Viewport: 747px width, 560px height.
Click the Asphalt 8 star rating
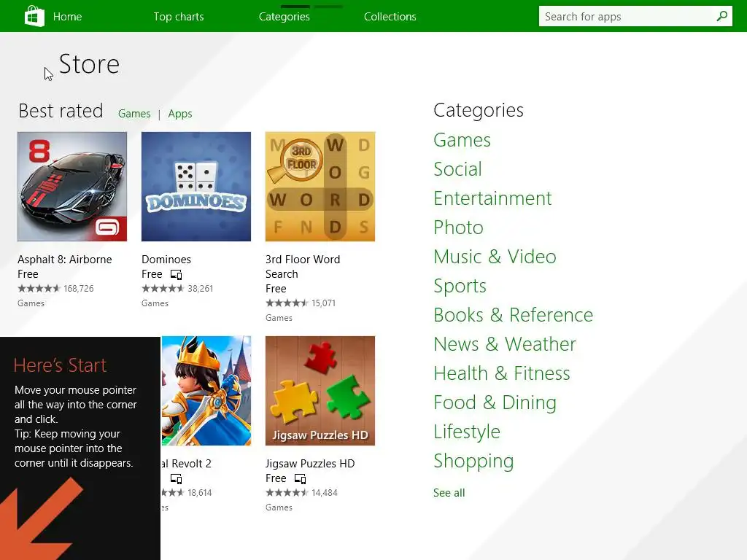click(x=39, y=289)
